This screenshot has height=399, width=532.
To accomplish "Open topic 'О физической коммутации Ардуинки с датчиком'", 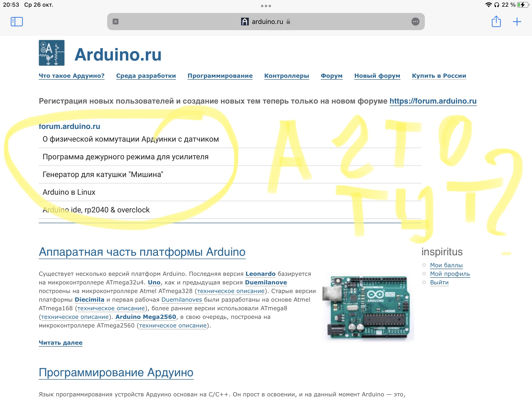I will (x=131, y=139).
